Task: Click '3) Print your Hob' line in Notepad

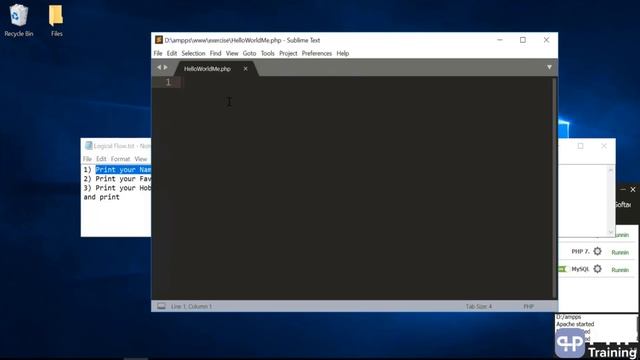Action: [x=117, y=188]
